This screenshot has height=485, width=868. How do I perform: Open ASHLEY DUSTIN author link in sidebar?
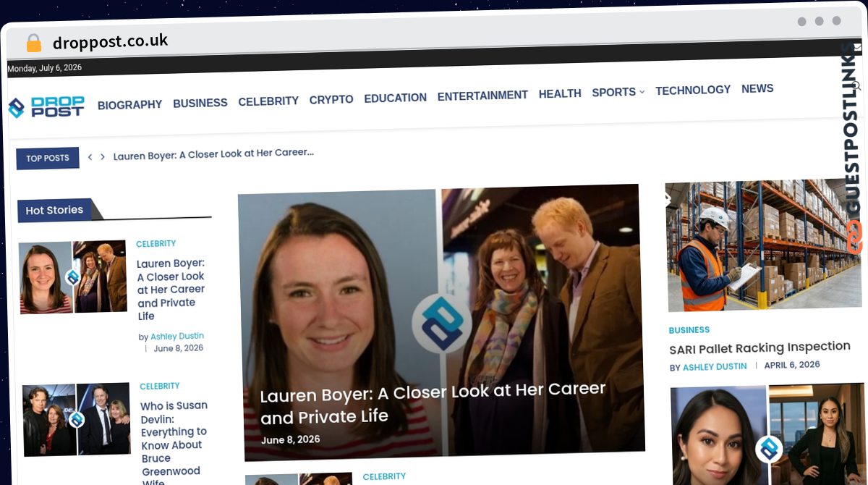pyautogui.click(x=715, y=367)
